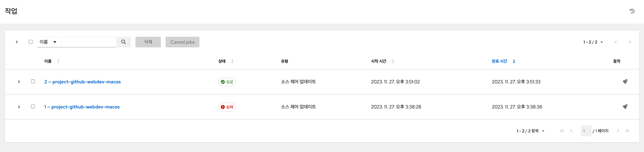Image resolution: width=644 pixels, height=152 pixels.
Task: Expand the row for job 2
Action: tap(19, 82)
